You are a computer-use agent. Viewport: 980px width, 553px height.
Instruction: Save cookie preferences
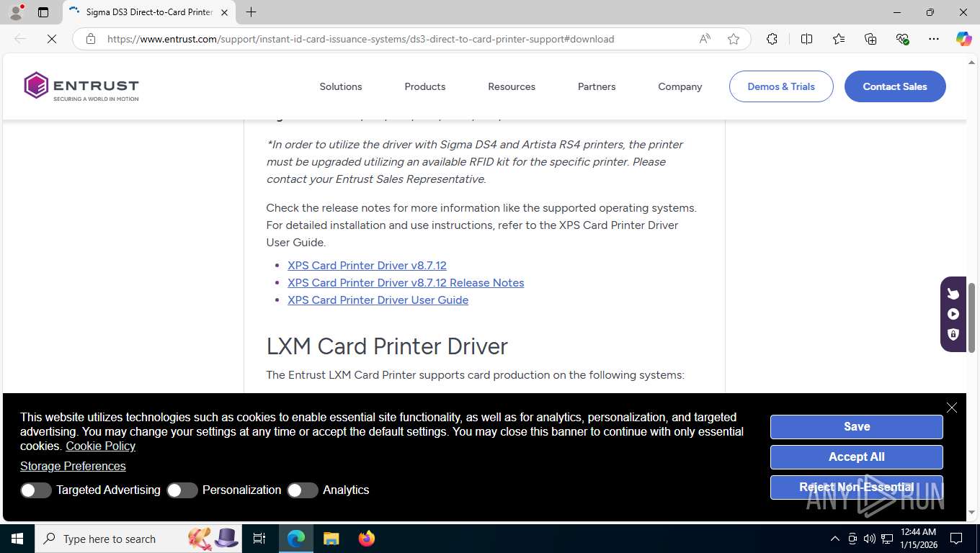click(857, 427)
